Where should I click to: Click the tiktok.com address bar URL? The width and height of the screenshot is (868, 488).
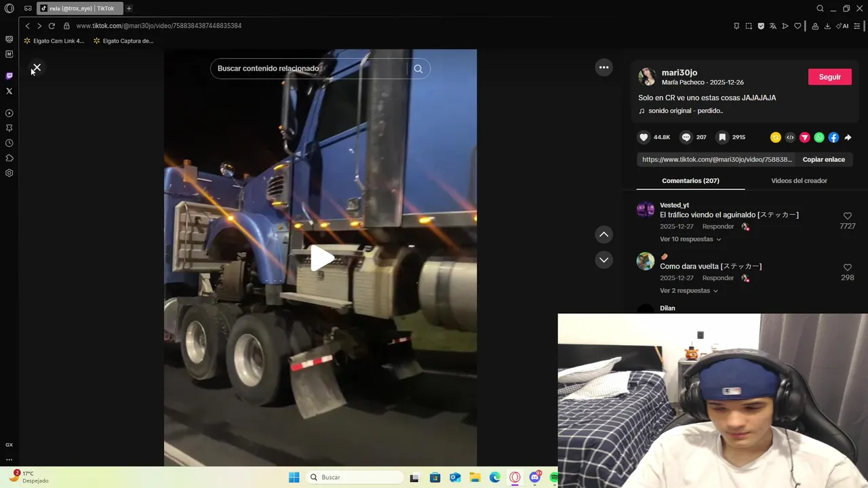pyautogui.click(x=159, y=26)
